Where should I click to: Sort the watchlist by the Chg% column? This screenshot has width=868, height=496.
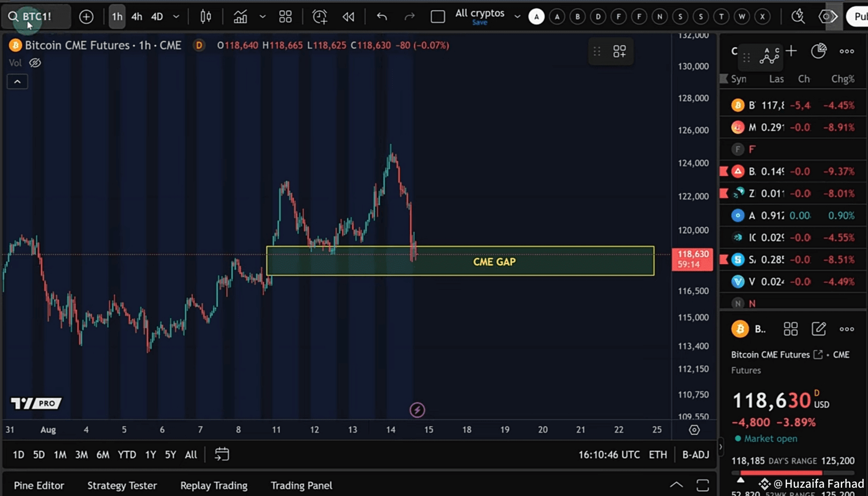tap(843, 79)
